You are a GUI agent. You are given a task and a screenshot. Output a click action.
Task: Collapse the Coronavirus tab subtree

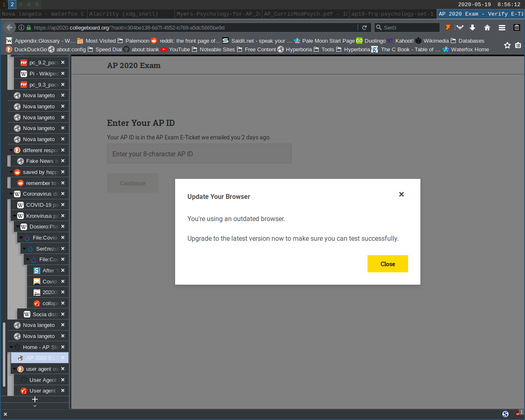pyautogui.click(x=11, y=194)
